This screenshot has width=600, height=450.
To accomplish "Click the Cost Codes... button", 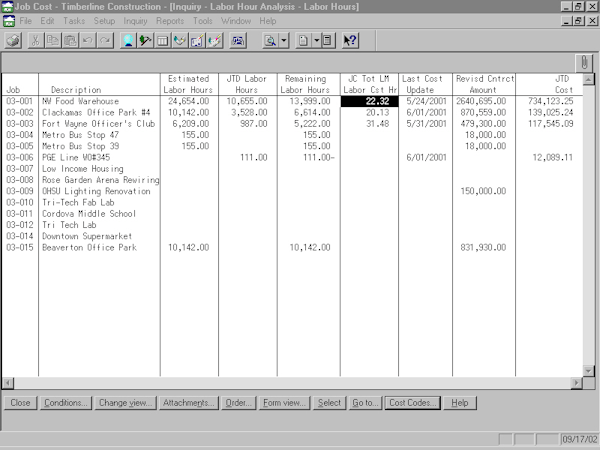I will coord(412,403).
